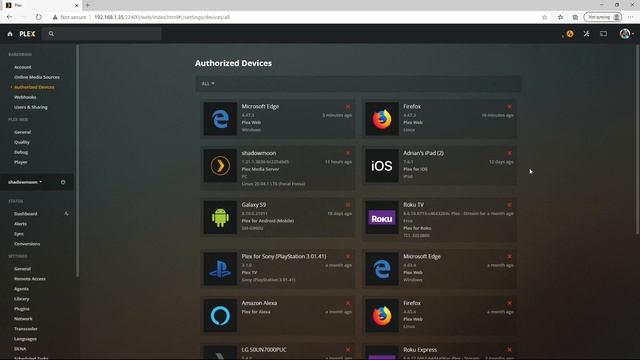Remove the Galaxy S9 device
Screen dimensions: 640x360
click(x=348, y=205)
